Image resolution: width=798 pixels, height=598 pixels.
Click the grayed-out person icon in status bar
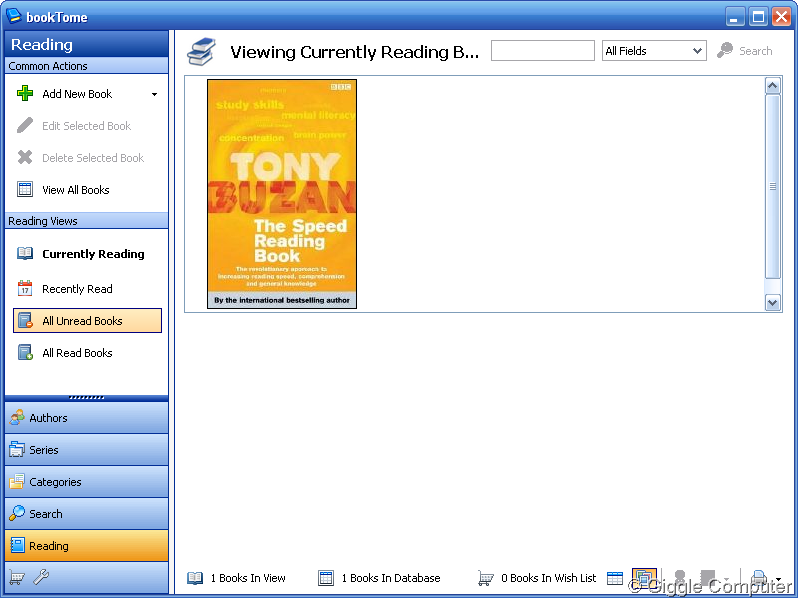tap(679, 577)
